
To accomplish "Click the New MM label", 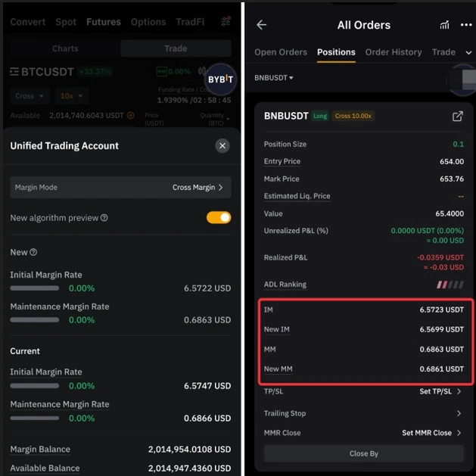I will click(x=278, y=369).
